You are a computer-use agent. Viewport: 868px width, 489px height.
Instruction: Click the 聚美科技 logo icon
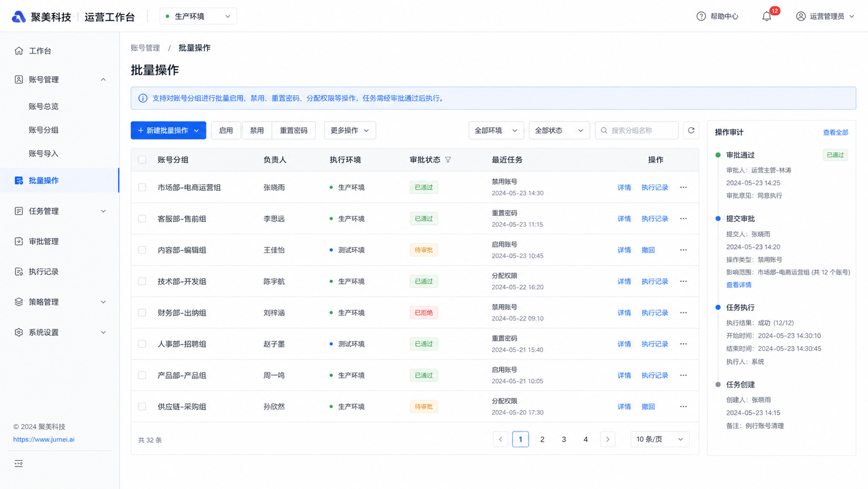pyautogui.click(x=19, y=17)
